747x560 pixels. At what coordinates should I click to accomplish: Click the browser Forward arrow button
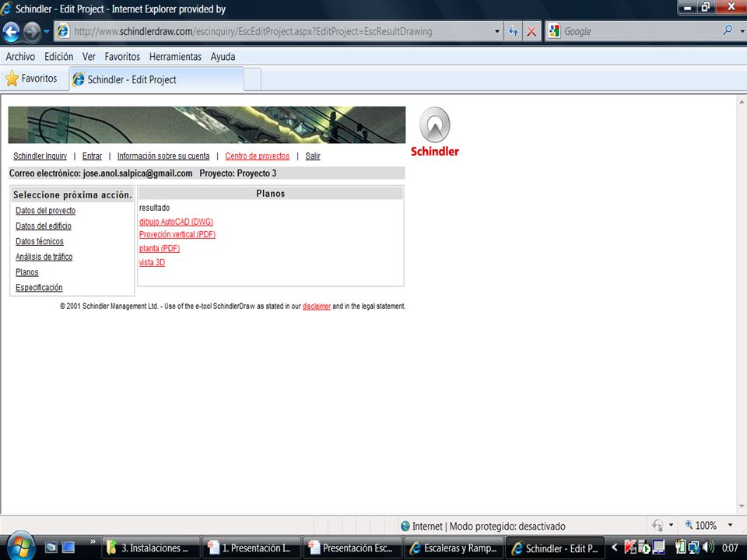(32, 32)
